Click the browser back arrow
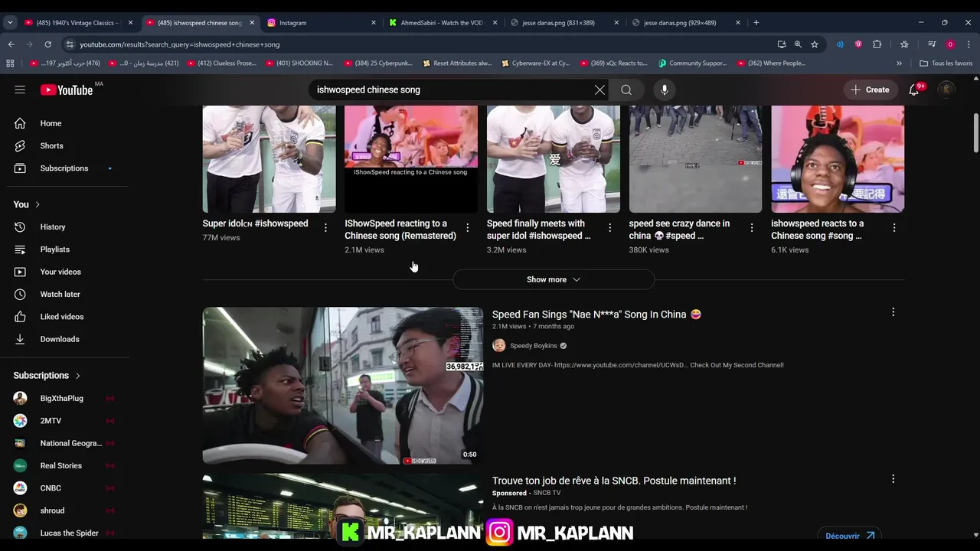Image resolution: width=980 pixels, height=551 pixels. [11, 44]
